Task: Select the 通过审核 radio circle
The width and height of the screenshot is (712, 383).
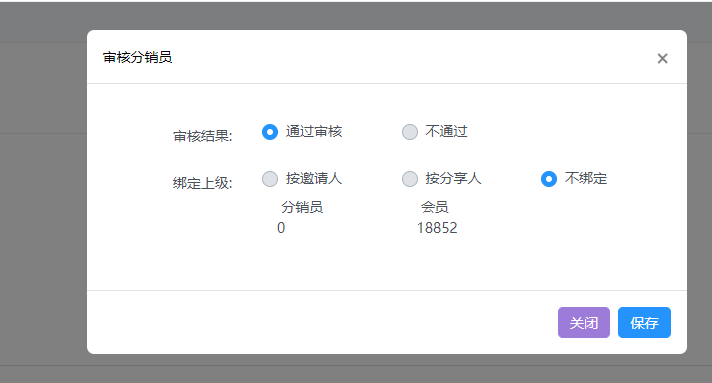Action: pos(270,132)
